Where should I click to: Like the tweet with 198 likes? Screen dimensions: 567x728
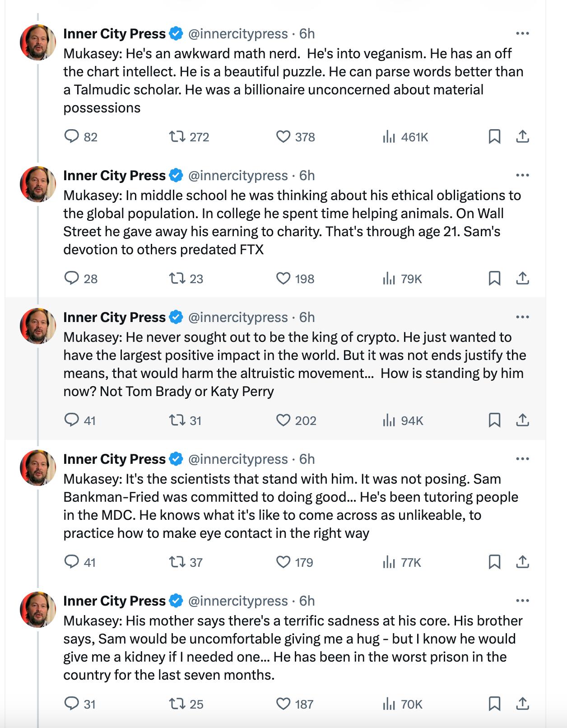tap(283, 278)
